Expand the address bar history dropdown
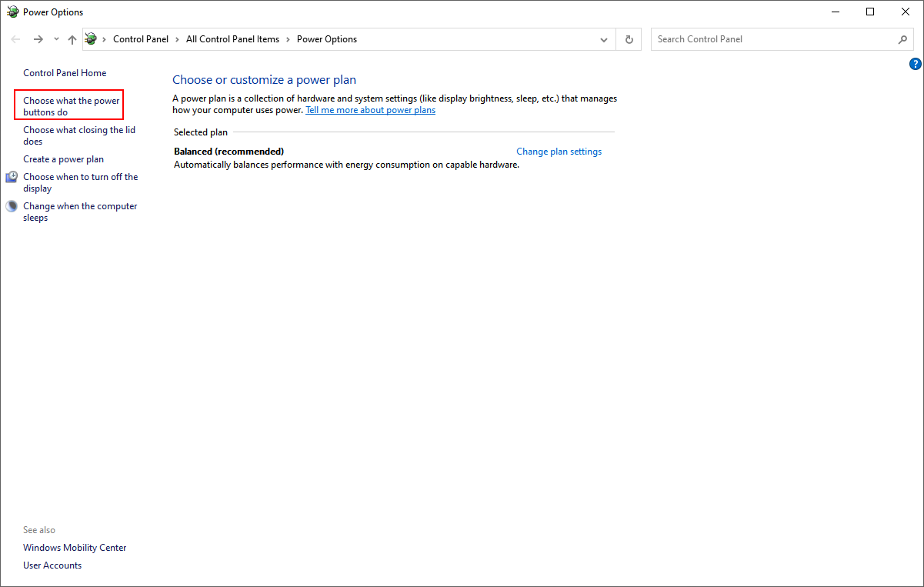Image resolution: width=924 pixels, height=587 pixels. (x=604, y=39)
